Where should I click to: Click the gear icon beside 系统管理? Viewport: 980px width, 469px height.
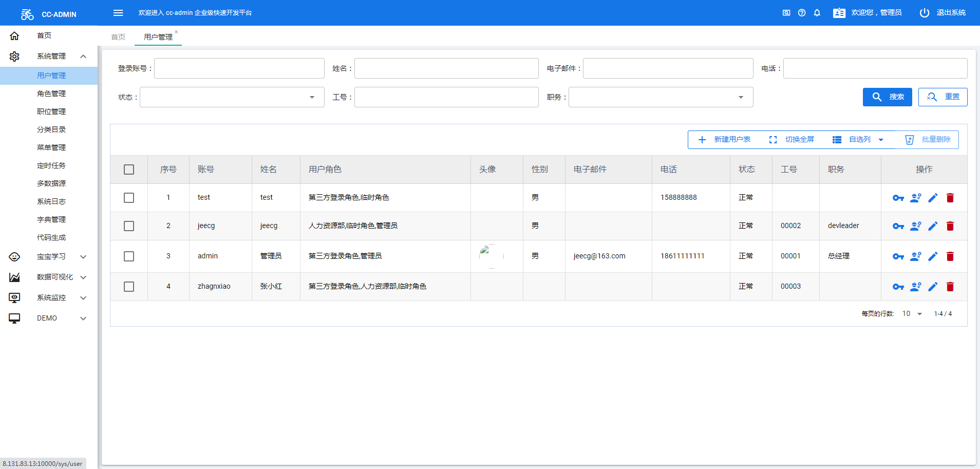14,56
